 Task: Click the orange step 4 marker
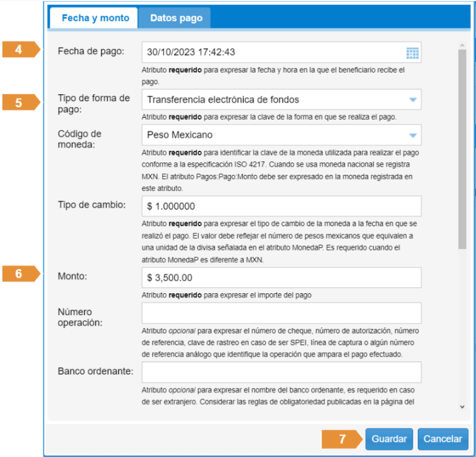(21, 50)
